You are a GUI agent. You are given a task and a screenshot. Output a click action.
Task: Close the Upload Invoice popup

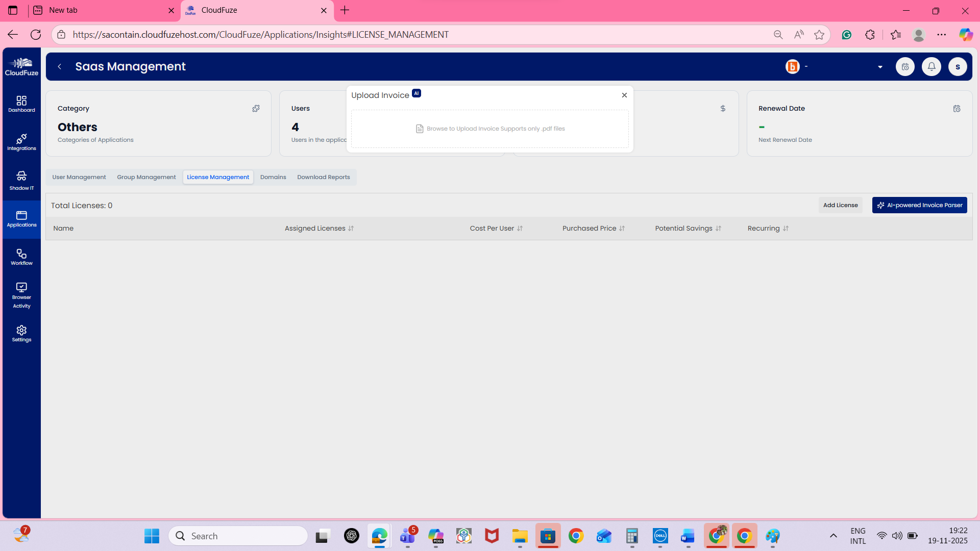pyautogui.click(x=624, y=95)
